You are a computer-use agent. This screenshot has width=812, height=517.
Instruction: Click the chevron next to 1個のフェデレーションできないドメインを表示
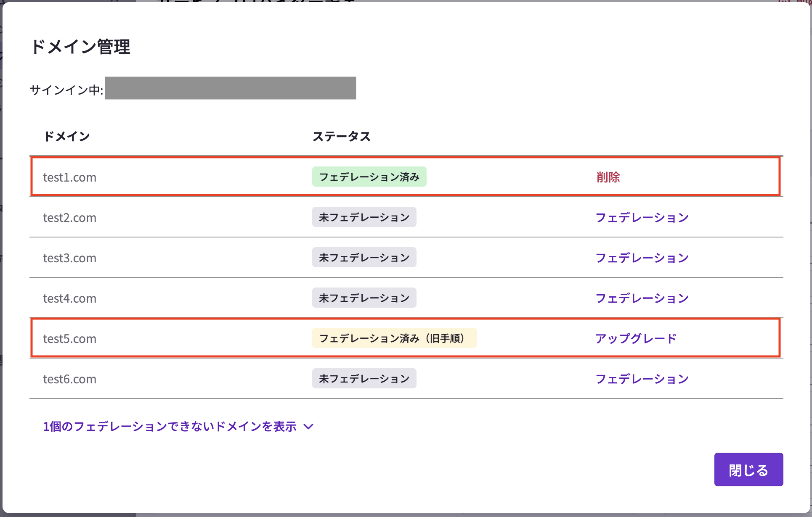pyautogui.click(x=309, y=426)
